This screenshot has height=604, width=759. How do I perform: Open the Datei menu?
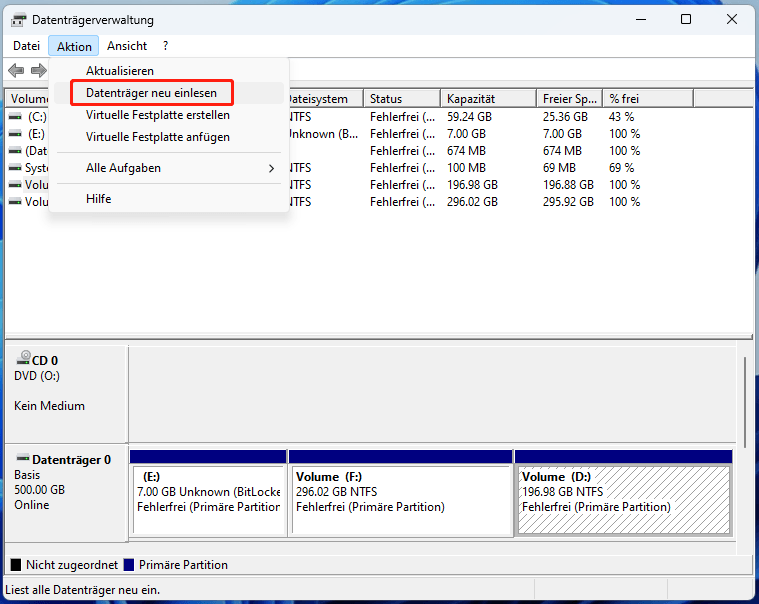27,46
